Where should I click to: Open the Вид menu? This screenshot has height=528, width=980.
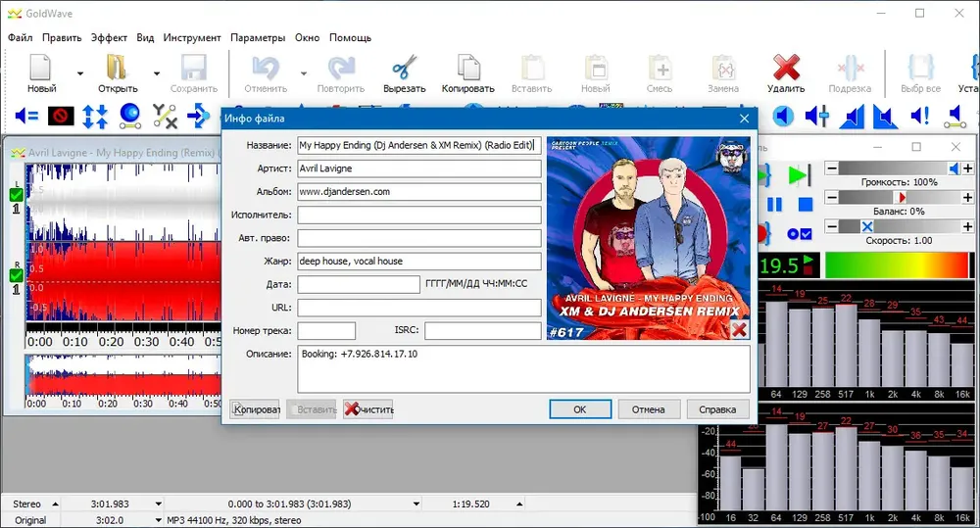(145, 37)
